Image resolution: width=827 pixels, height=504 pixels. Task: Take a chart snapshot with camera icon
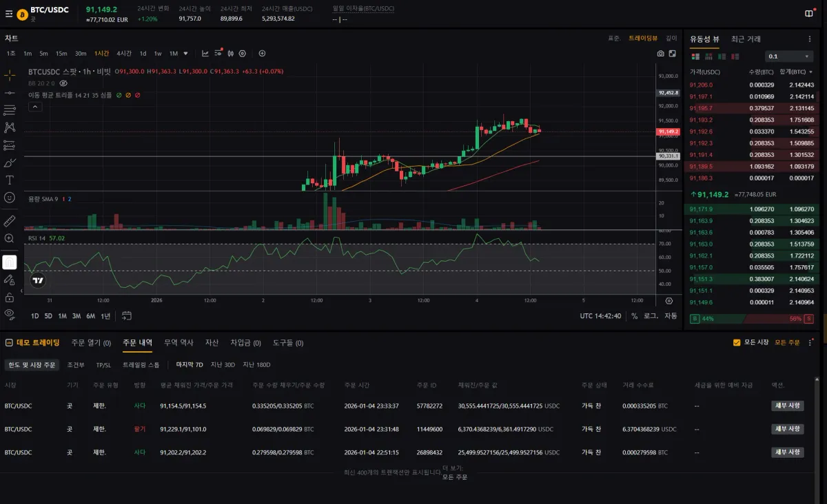[x=660, y=54]
